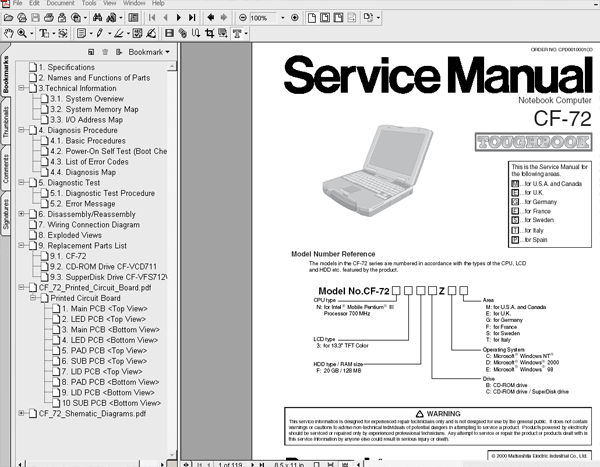Image resolution: width=600 pixels, height=467 pixels.
Task: Click the Zoom Out minus button
Action: (x=243, y=18)
